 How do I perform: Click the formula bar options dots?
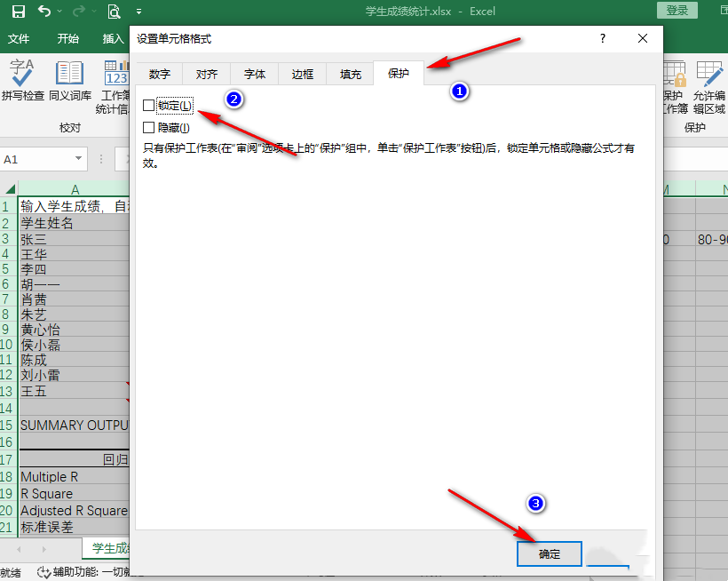click(100, 159)
